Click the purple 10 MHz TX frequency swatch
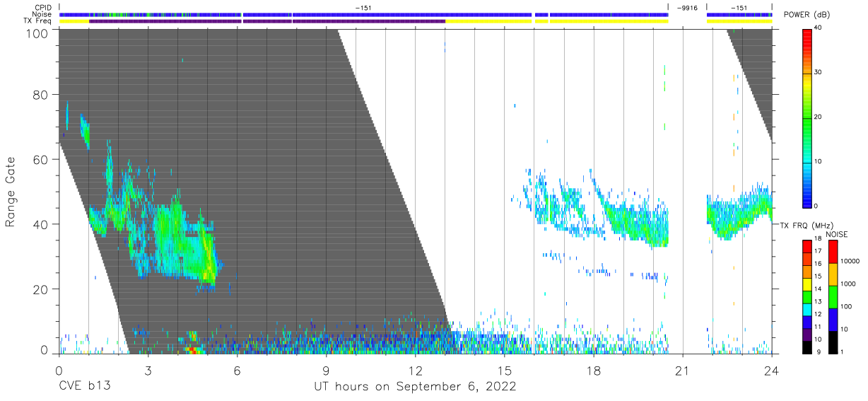The height and width of the screenshot is (401, 868). 808,334
